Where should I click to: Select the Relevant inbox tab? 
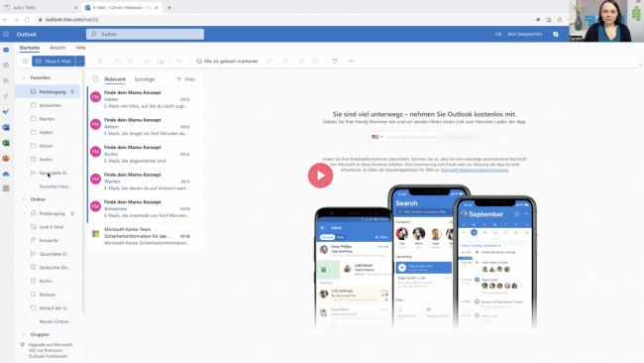115,79
